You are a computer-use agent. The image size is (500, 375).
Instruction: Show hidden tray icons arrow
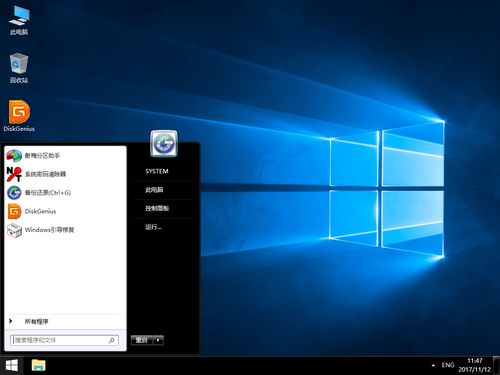pyautogui.click(x=433, y=366)
